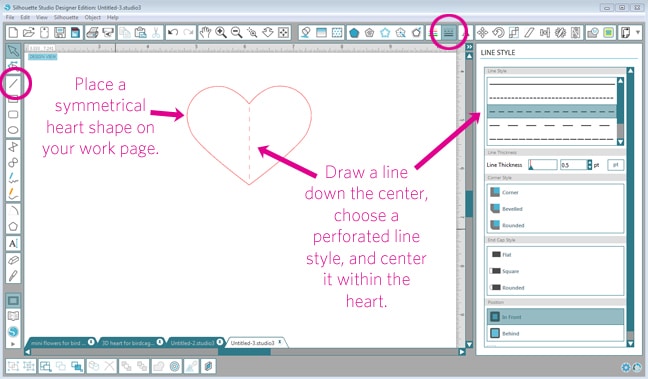Screen dimensions: 648x379
Task: Open the Line Color window icon
Action: click(x=434, y=33)
